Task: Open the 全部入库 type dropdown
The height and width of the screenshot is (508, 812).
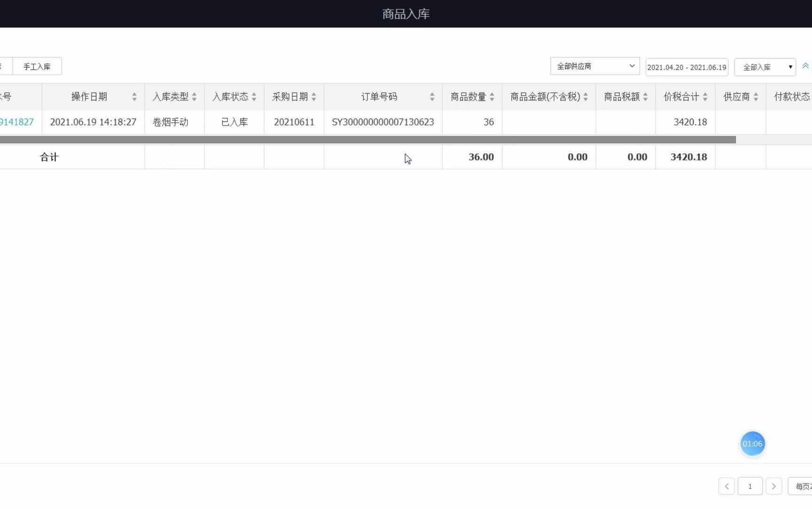Action: pyautogui.click(x=765, y=67)
